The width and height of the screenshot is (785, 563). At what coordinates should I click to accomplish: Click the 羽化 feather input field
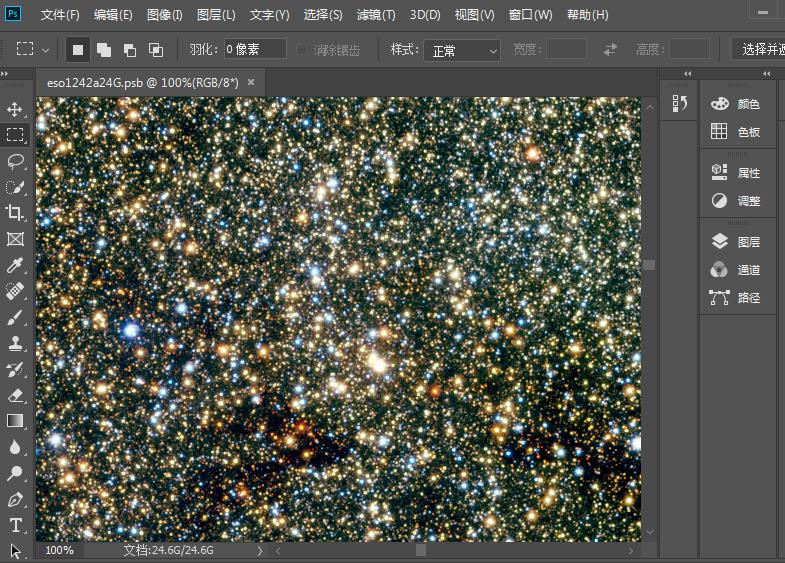click(x=255, y=49)
